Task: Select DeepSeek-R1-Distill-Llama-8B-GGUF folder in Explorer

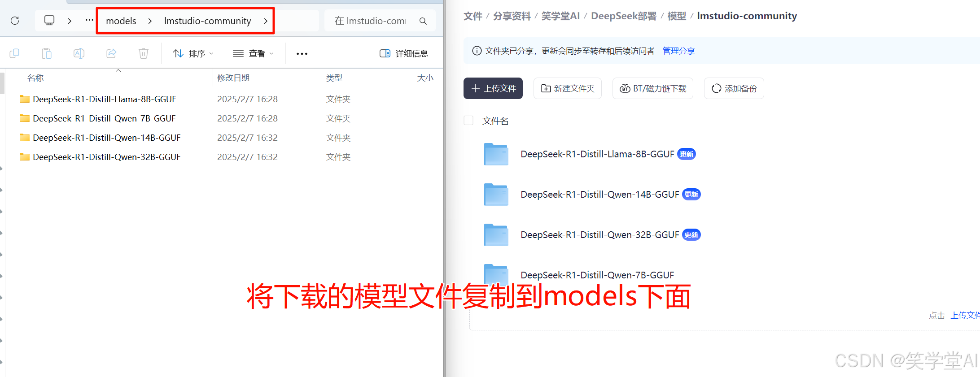Action: [104, 99]
